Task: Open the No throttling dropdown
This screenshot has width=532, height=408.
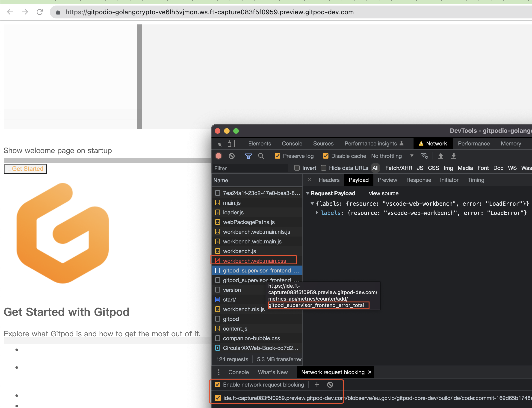Action: click(x=392, y=156)
